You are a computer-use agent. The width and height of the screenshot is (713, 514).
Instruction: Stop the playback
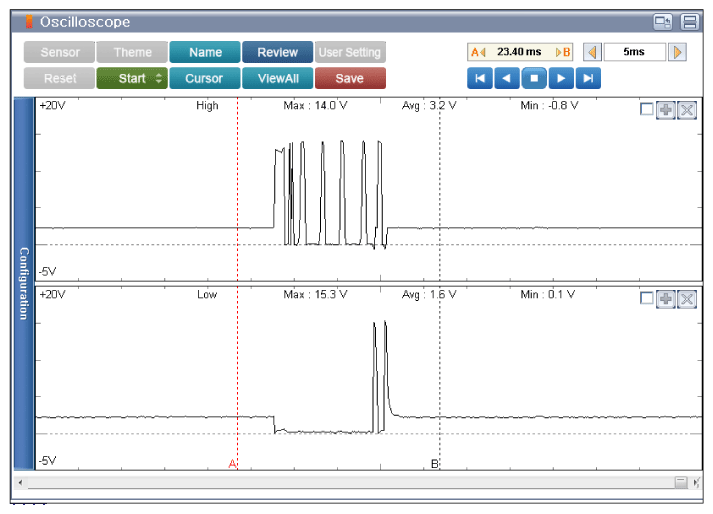(x=534, y=78)
